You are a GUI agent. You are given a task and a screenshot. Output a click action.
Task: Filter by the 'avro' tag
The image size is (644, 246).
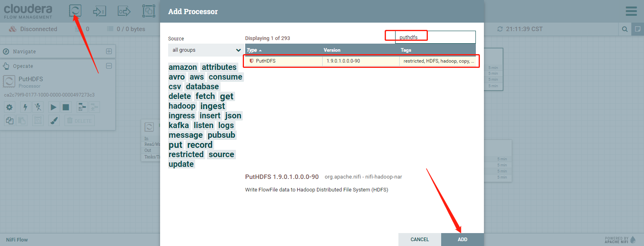177,77
